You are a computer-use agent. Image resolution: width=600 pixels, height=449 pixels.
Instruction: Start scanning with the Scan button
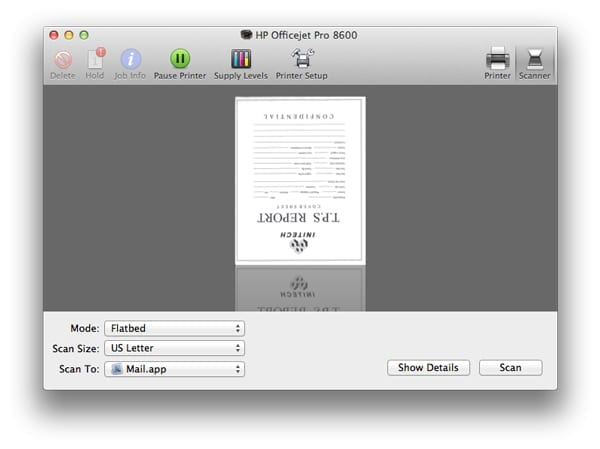[x=510, y=368]
